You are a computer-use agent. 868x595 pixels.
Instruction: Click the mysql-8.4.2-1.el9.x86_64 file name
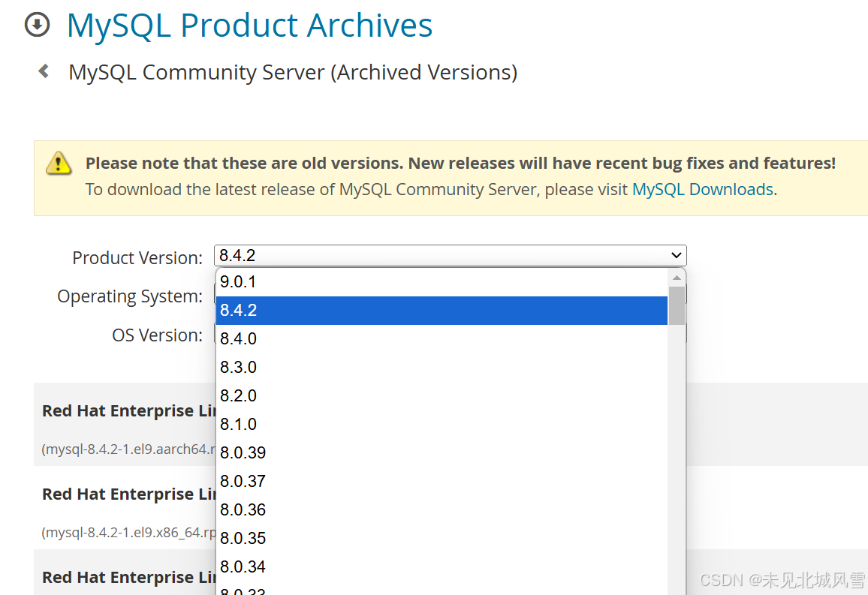tap(128, 533)
